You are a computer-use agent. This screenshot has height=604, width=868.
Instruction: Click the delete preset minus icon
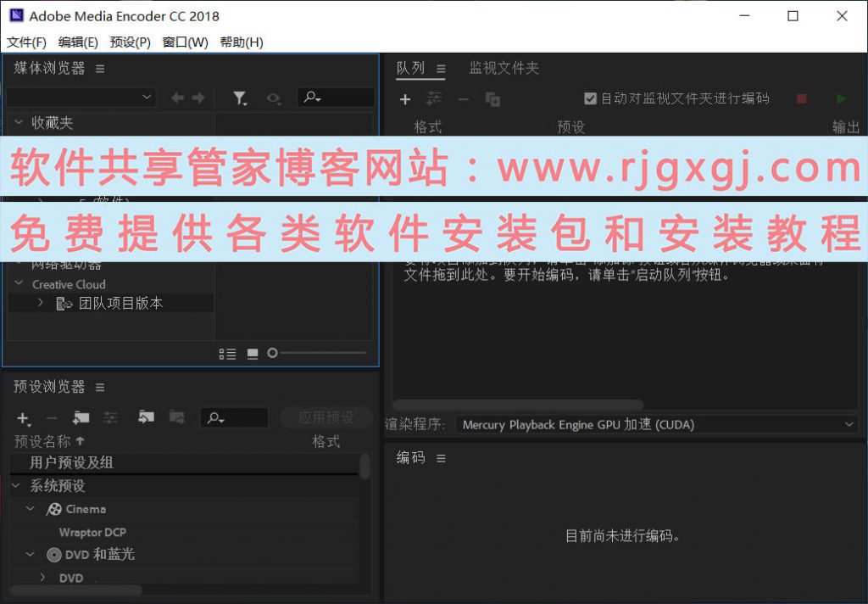pyautogui.click(x=52, y=418)
